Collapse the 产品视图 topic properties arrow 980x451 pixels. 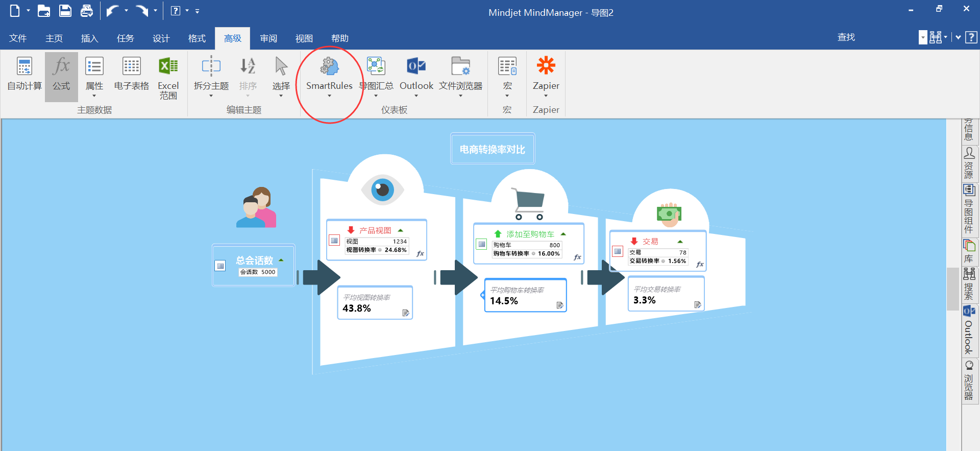(401, 230)
